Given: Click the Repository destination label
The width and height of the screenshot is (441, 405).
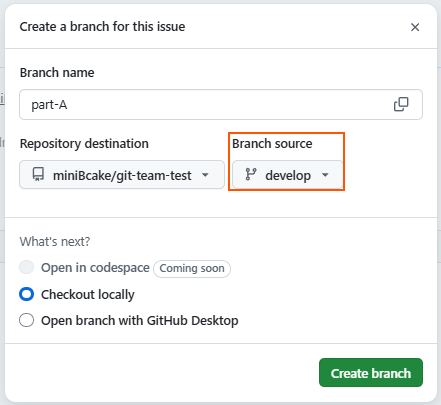Looking at the screenshot, I should click(x=84, y=144).
